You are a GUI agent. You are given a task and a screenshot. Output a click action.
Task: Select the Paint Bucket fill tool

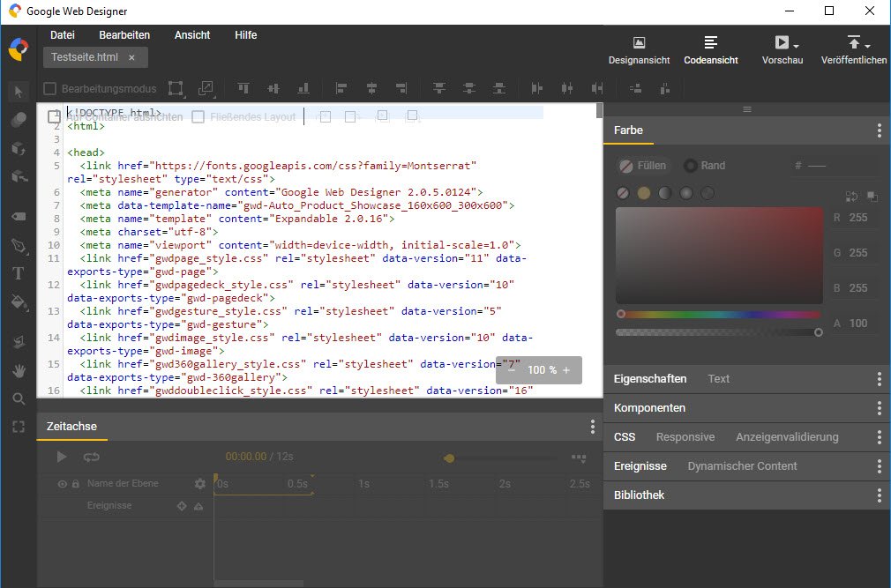pos(19,302)
